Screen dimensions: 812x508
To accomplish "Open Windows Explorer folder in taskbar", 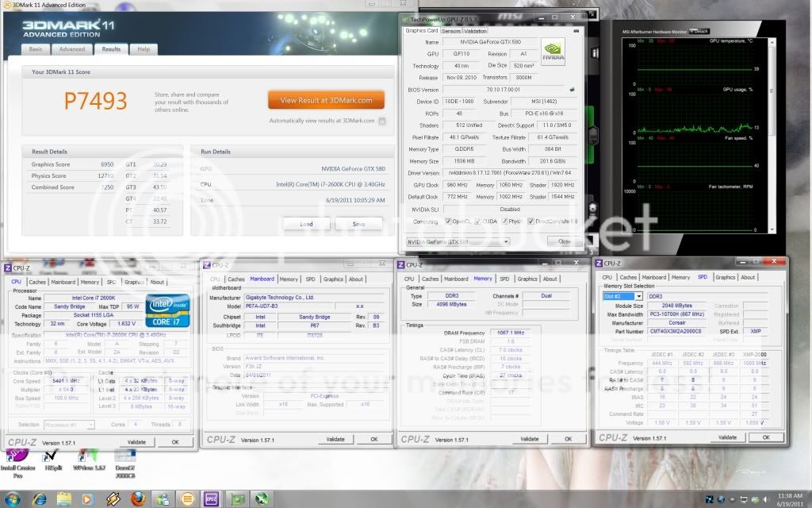I will pos(63,499).
